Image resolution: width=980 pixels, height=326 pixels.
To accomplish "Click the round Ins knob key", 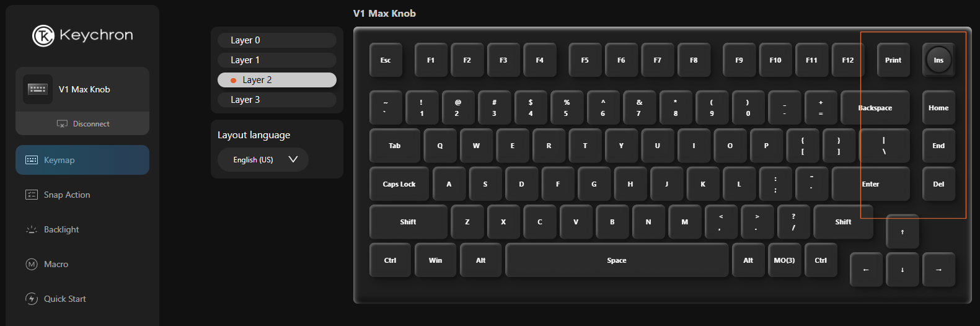I will [938, 60].
